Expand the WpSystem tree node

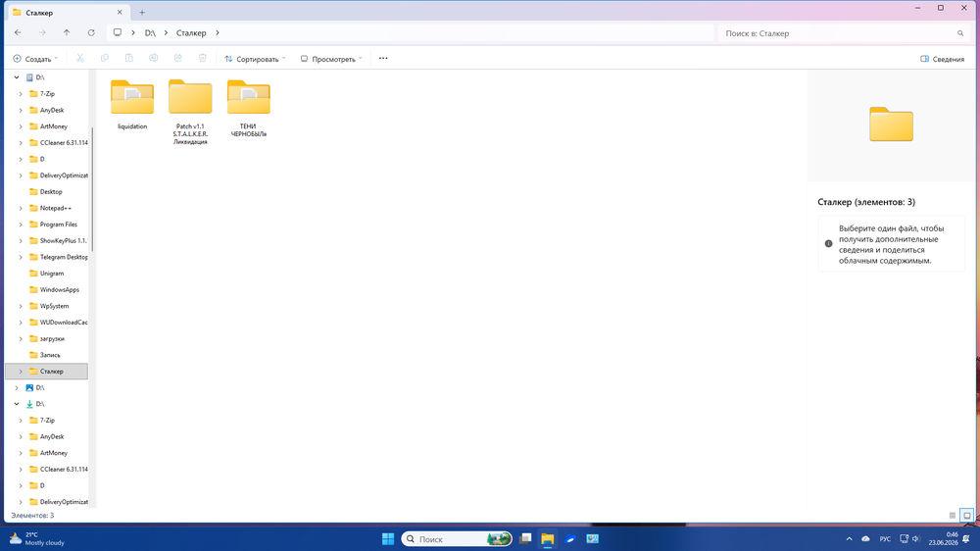(21, 307)
